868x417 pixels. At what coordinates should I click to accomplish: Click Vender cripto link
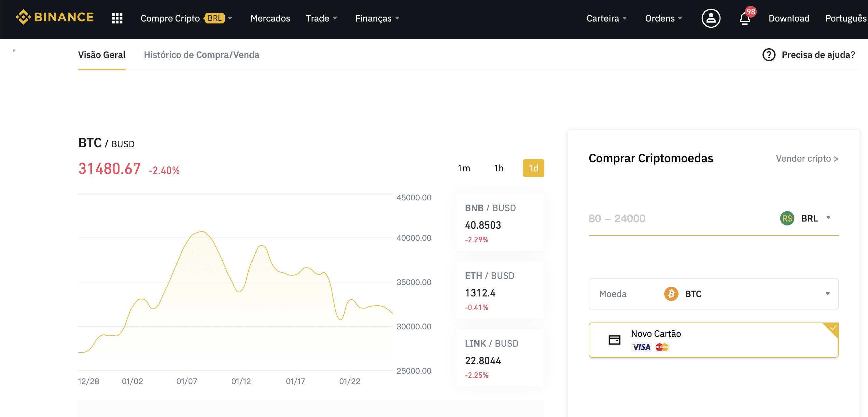coord(807,158)
